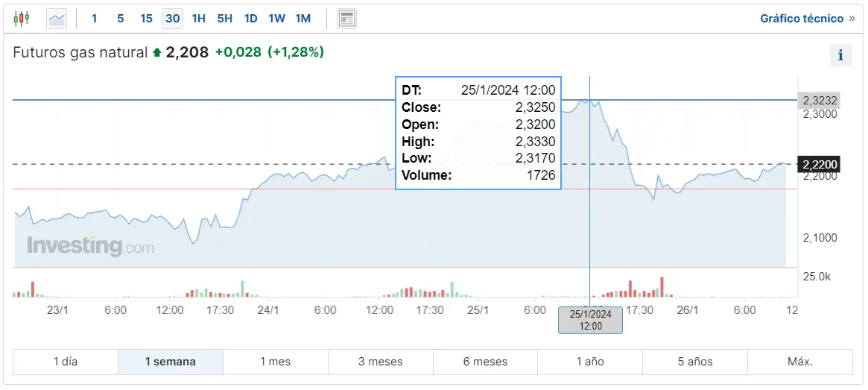
Task: Click the 25/1/2024 12:00 crosshair date label
Action: point(590,320)
